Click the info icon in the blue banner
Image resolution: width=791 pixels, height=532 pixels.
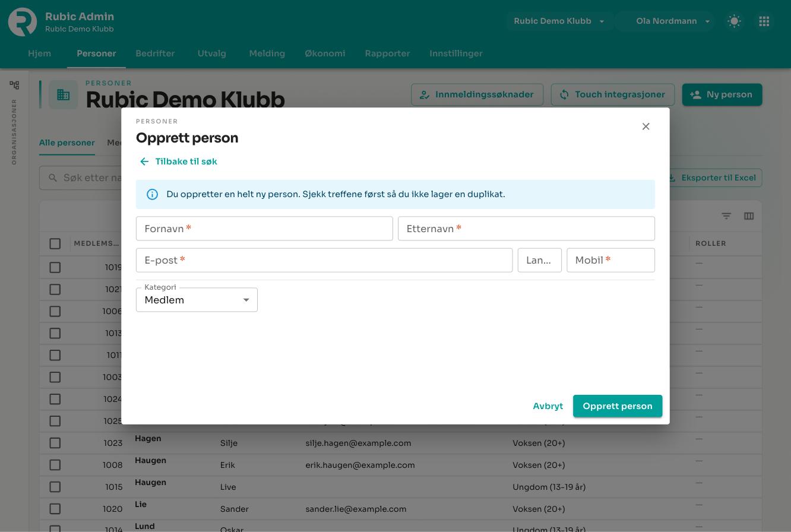point(153,195)
